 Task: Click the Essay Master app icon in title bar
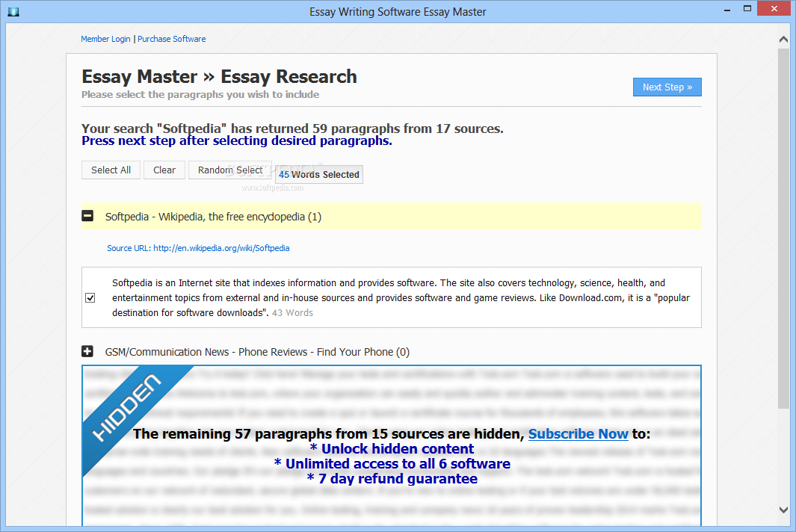[x=13, y=12]
